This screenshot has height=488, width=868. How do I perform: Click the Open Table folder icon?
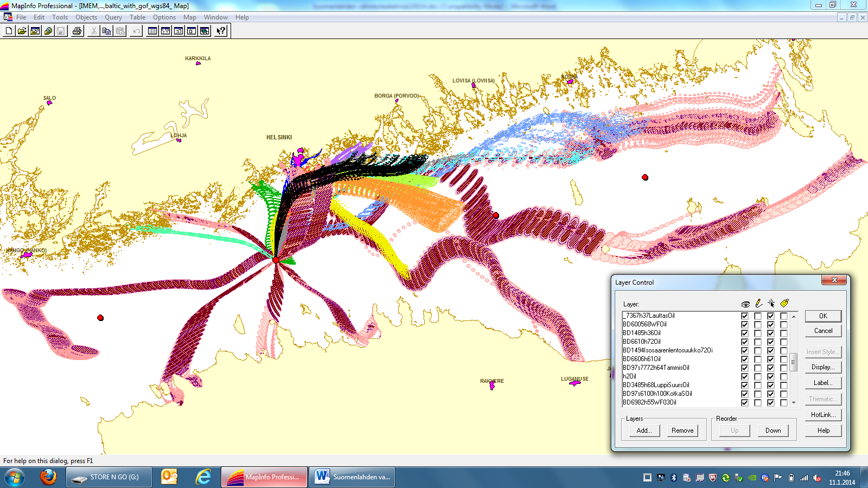22,31
